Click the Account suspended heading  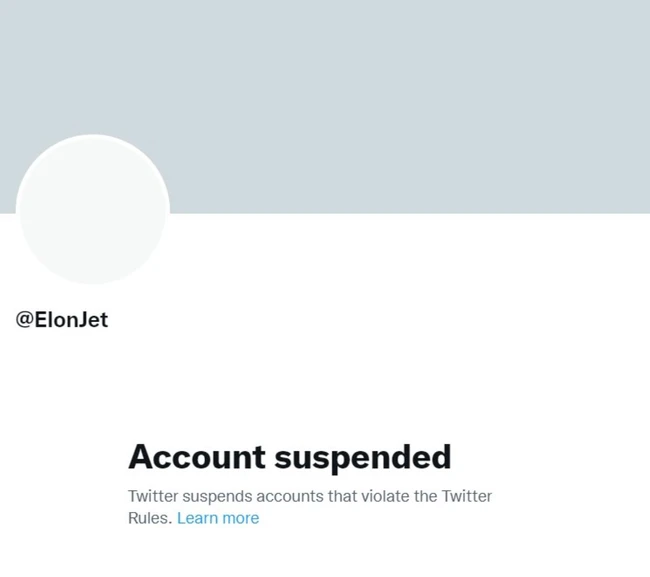[x=289, y=457]
